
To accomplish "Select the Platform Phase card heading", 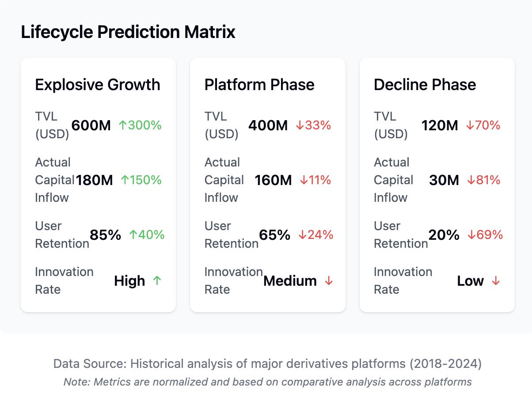I will [x=259, y=84].
